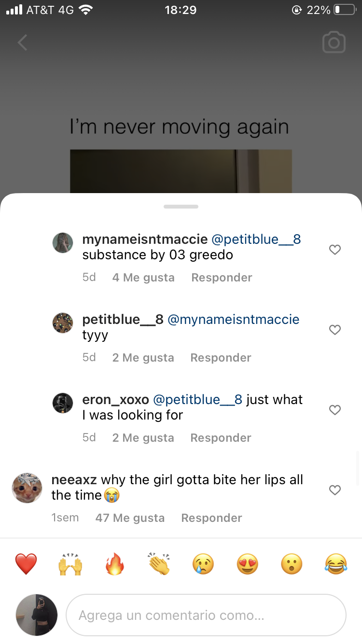
Task: Insert the crying face emoji reaction
Action: (x=203, y=564)
